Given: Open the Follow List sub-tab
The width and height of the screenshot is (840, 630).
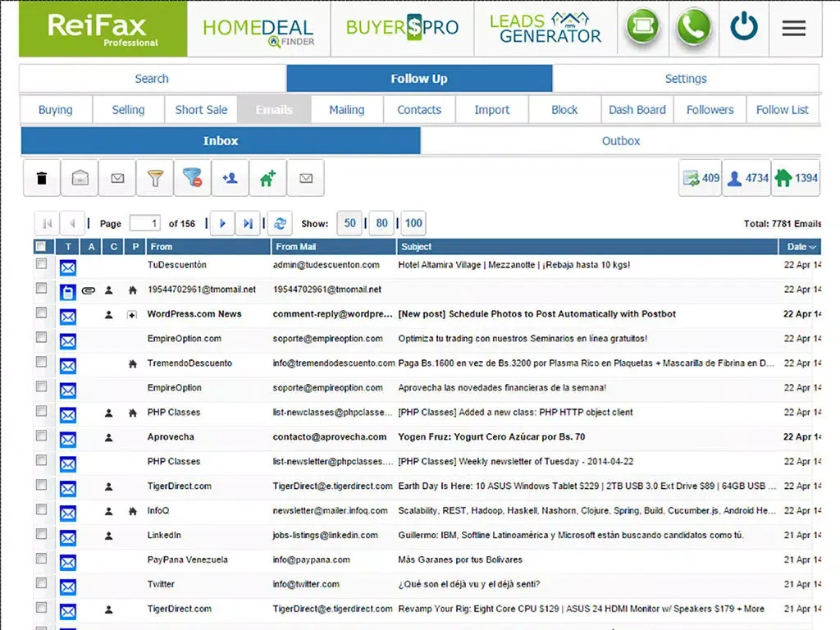Looking at the screenshot, I should coord(782,110).
